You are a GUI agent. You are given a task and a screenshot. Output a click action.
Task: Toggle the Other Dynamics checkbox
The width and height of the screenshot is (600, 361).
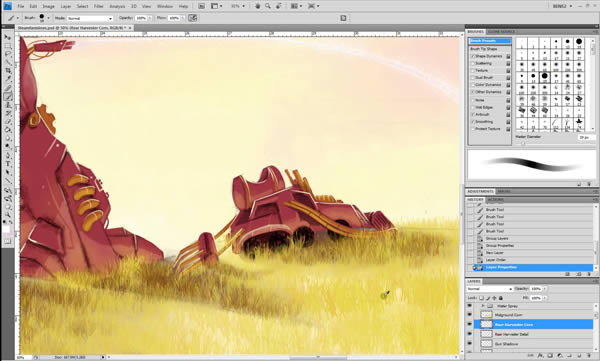click(x=473, y=92)
